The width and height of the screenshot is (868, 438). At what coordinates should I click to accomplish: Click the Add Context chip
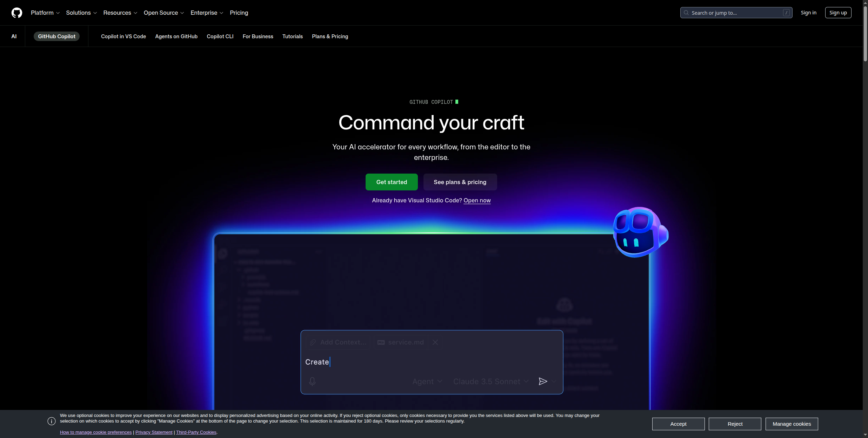(338, 342)
